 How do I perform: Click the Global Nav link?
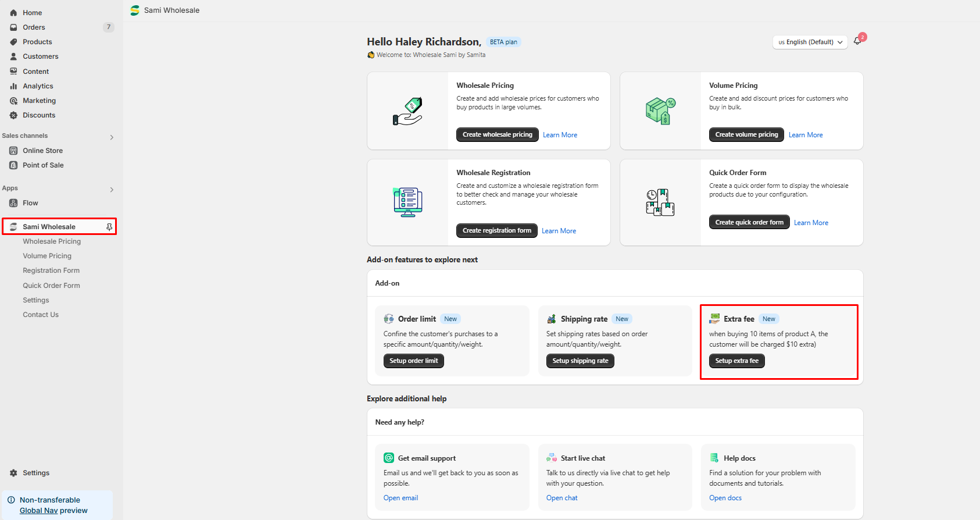click(38, 511)
